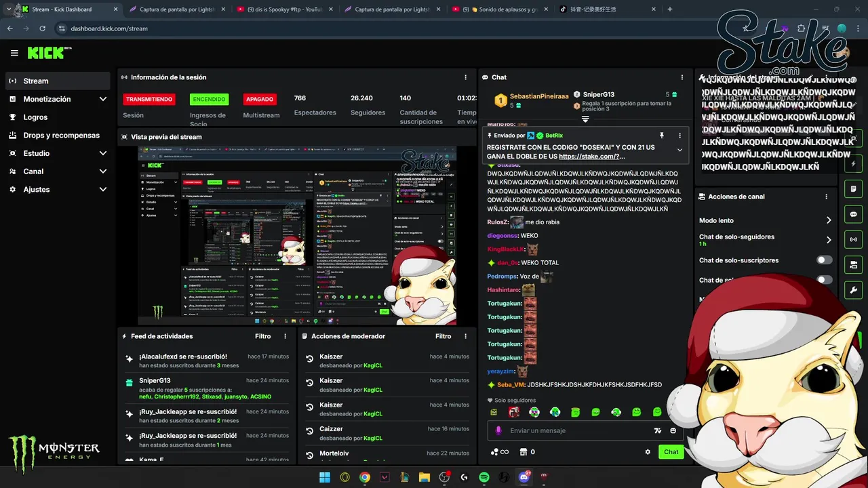Open the stake.com link in pinned message
The height and width of the screenshot is (488, 868).
(x=593, y=157)
